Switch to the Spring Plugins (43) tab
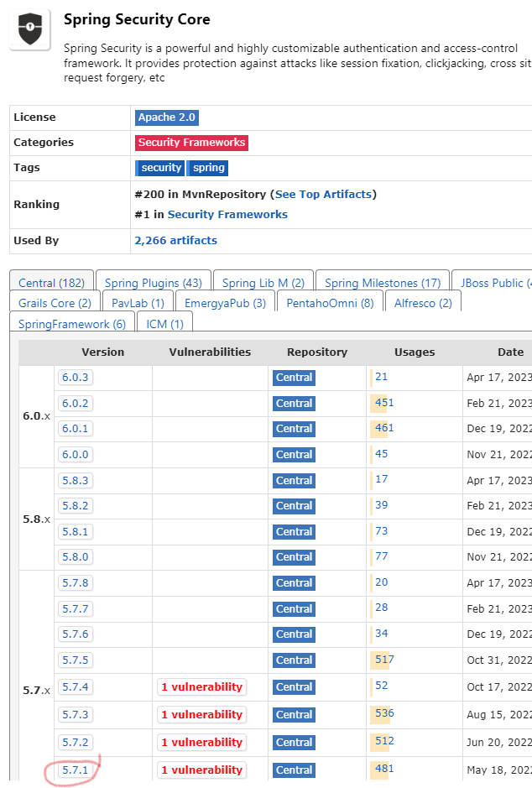532x788 pixels. point(154,283)
